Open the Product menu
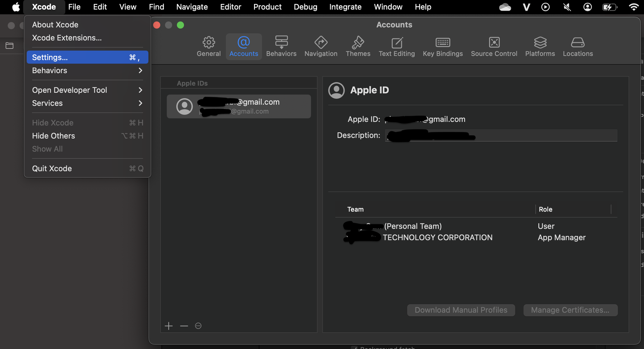 click(x=267, y=7)
